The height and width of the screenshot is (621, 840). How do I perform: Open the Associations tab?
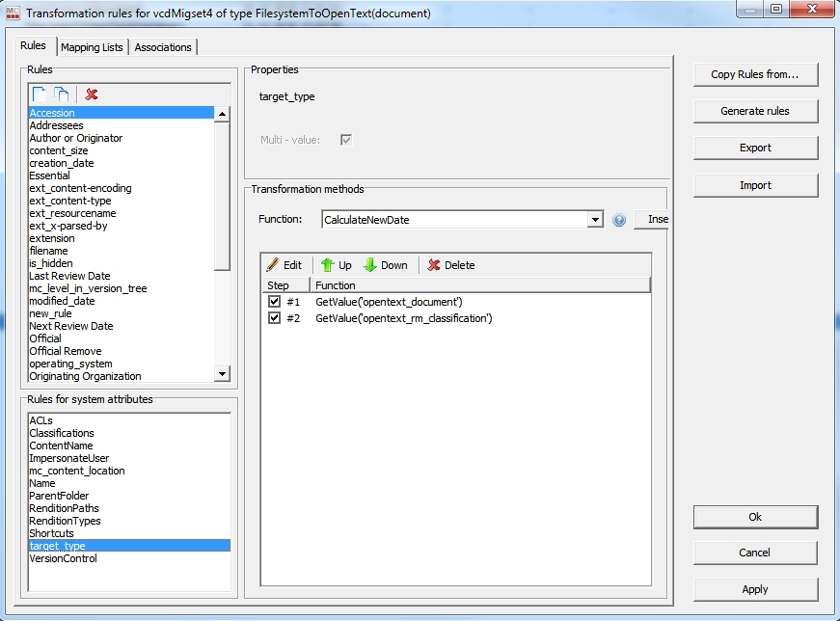click(163, 47)
